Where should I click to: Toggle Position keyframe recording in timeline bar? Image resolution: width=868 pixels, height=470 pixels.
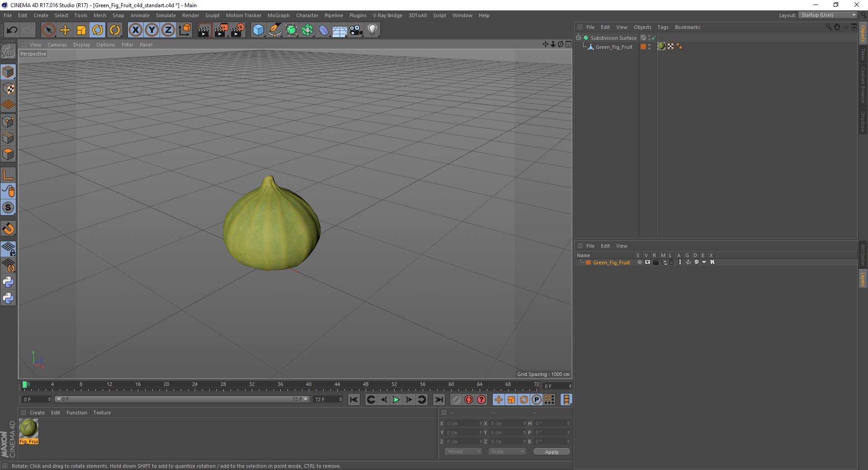point(498,399)
